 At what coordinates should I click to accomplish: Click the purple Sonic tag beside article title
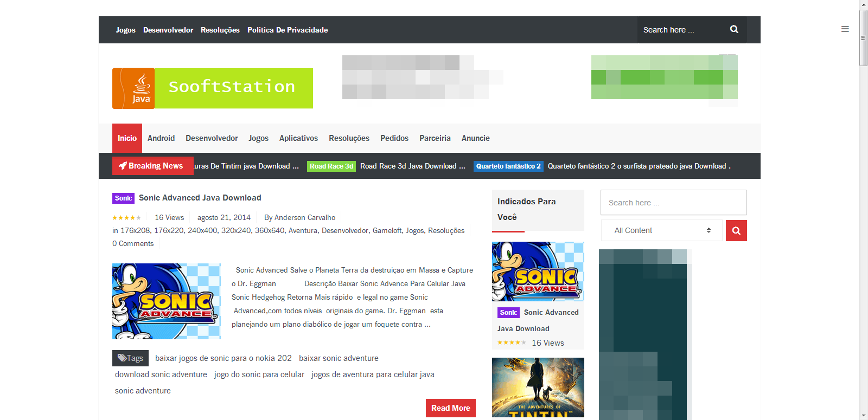pyautogui.click(x=123, y=198)
